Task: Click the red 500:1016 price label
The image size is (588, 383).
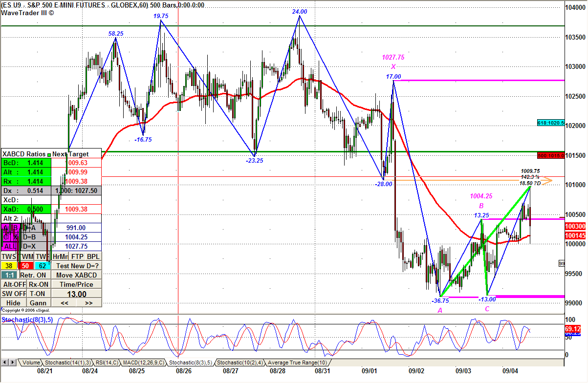Action: [551, 155]
